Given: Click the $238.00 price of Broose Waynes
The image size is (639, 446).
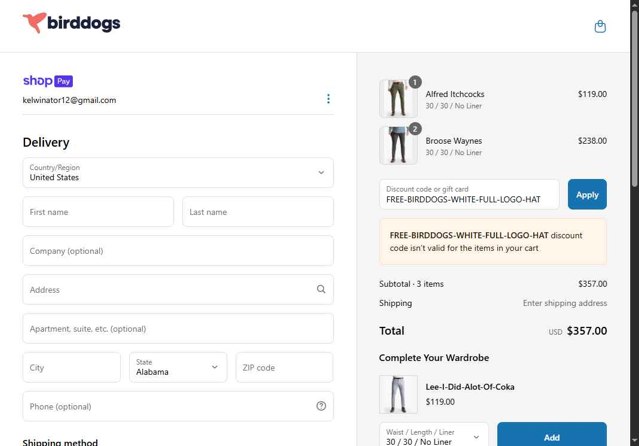Looking at the screenshot, I should (x=592, y=141).
